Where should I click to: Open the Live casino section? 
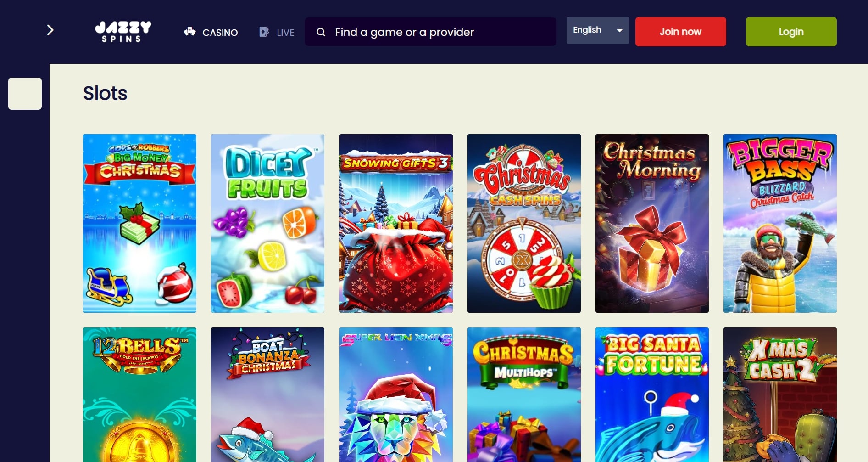(277, 32)
